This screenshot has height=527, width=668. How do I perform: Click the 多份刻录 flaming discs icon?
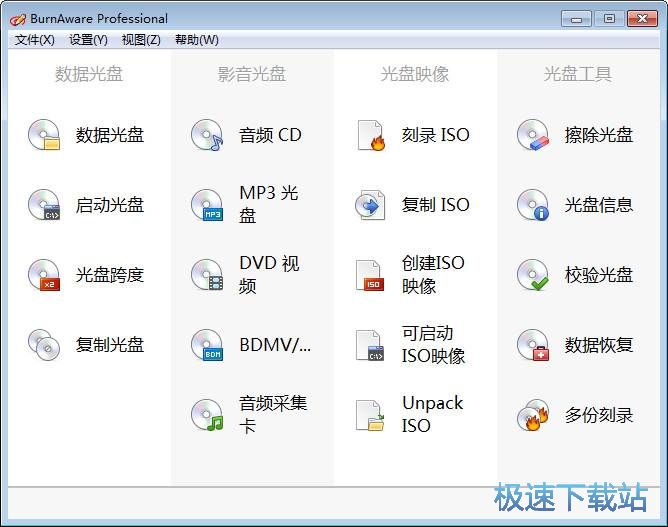533,415
